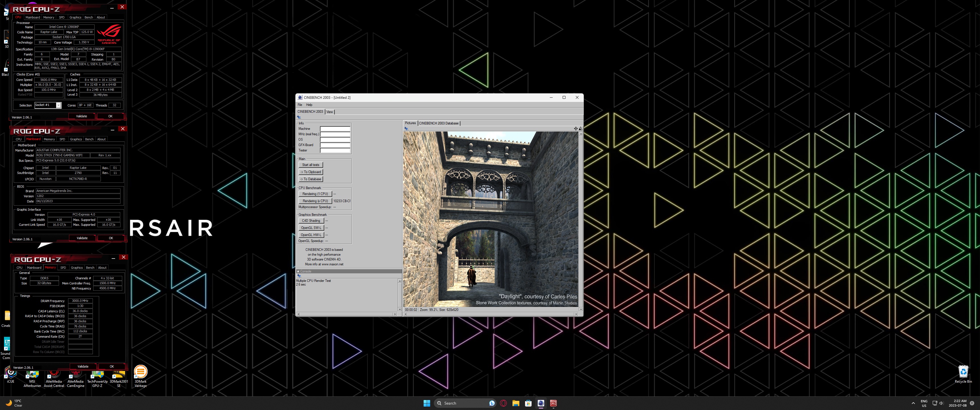The width and height of the screenshot is (980, 410).
Task: Open File Explorer from taskbar
Action: [x=516, y=403]
